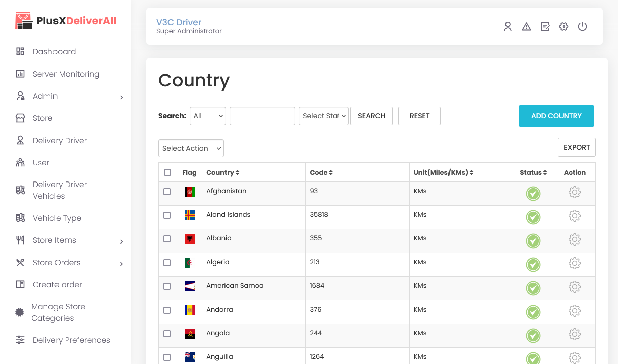
Task: Click Algeria's action gear icon
Action: click(x=575, y=263)
